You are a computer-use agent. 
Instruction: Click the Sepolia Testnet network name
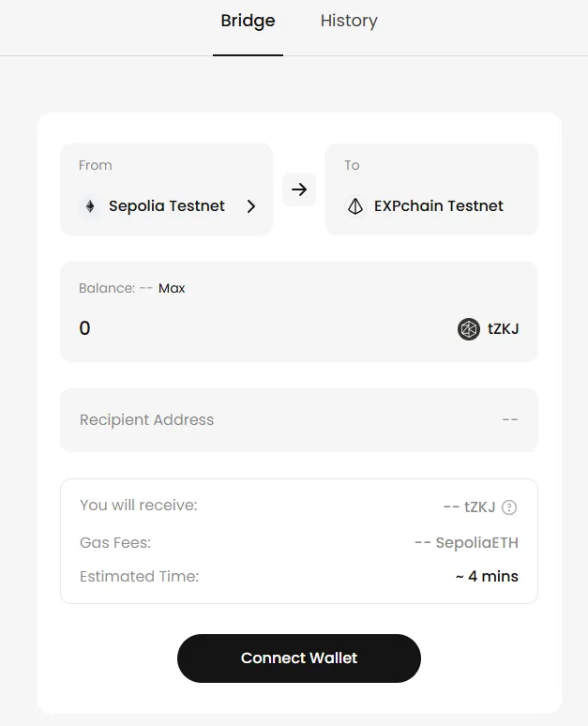[x=167, y=206]
